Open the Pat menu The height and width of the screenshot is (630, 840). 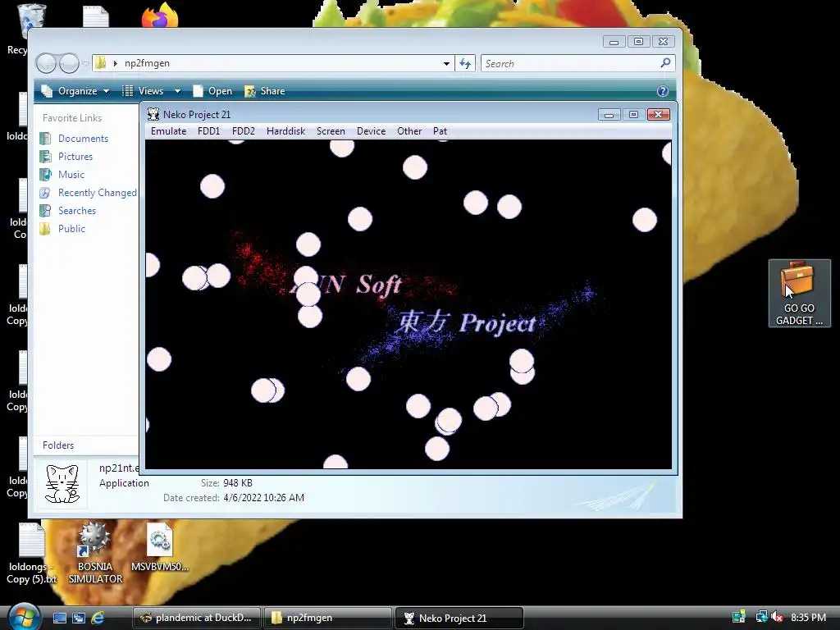click(440, 131)
